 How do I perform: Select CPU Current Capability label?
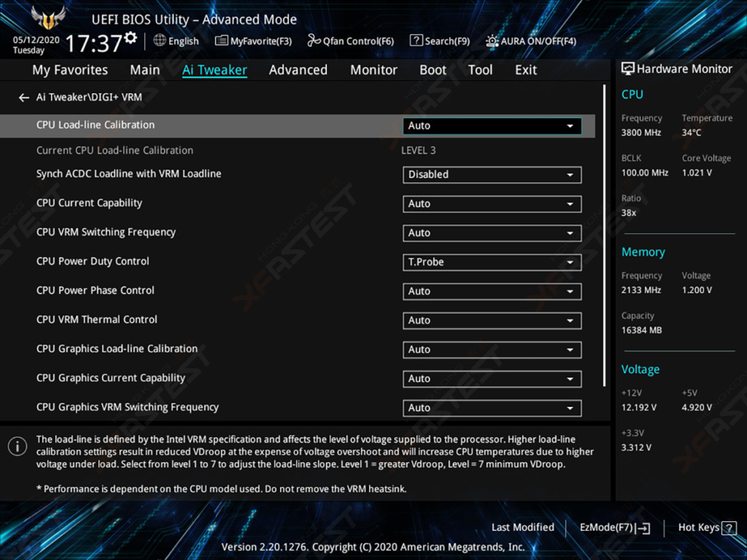click(x=89, y=203)
